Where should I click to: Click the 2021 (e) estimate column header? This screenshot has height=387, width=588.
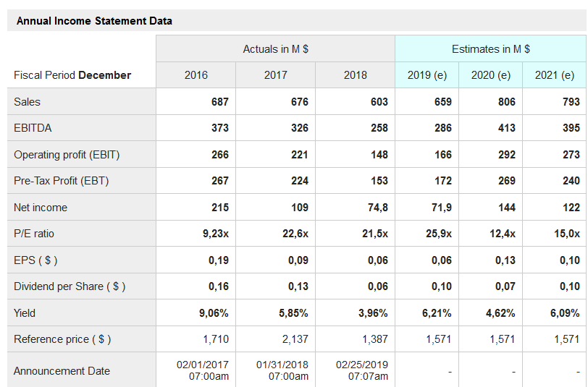pos(555,75)
